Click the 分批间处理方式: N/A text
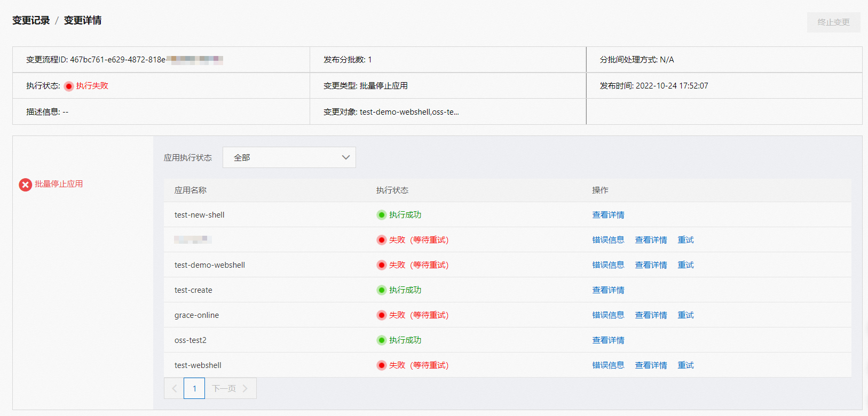Screen dimensions: 868x416 click(x=637, y=60)
